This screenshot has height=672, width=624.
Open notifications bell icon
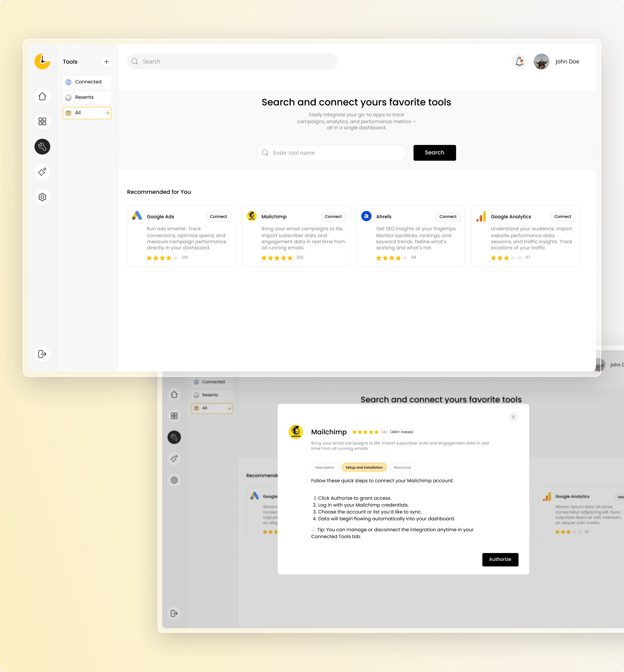[519, 61]
